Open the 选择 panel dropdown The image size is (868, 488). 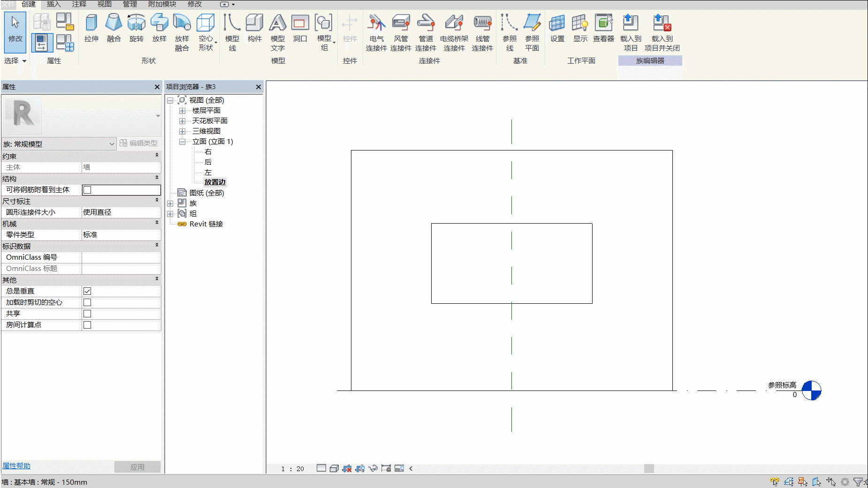coord(15,61)
